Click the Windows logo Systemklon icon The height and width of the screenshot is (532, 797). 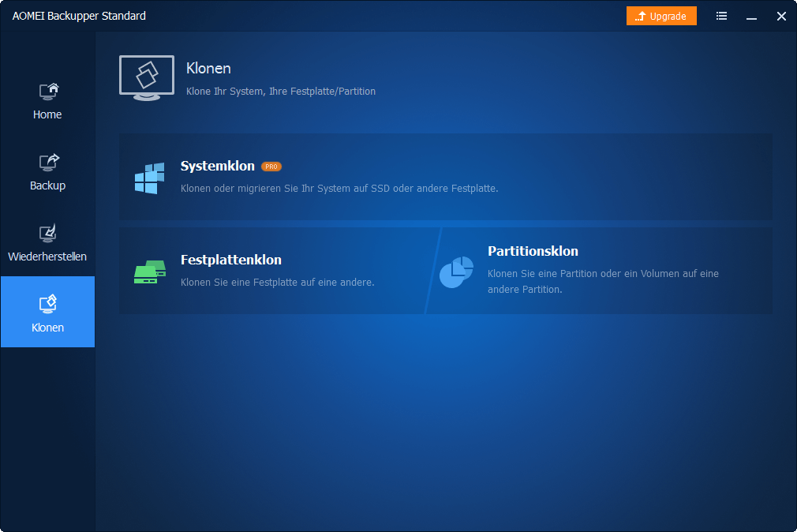point(149,178)
